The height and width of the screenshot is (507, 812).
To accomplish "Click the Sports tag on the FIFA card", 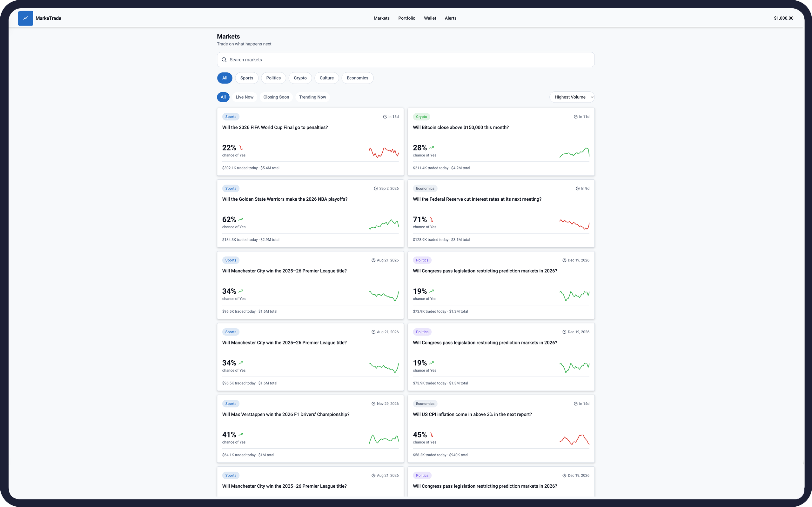I will coord(231,117).
